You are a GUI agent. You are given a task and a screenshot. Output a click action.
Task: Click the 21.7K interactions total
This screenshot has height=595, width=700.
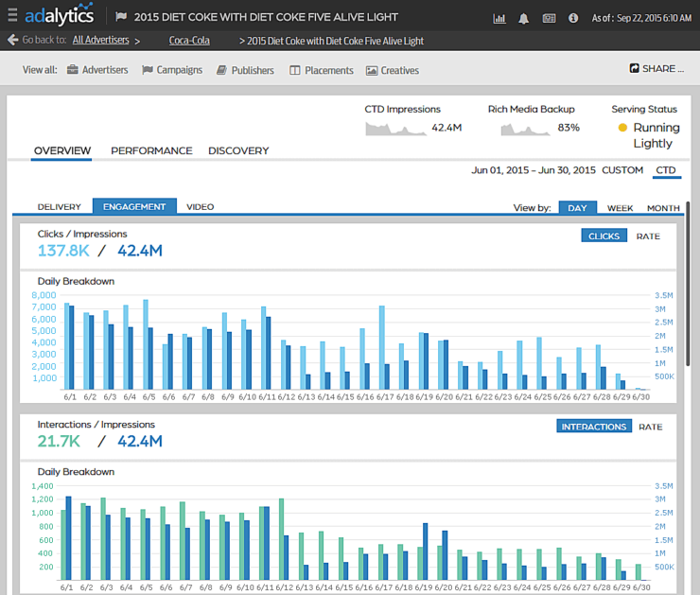click(59, 441)
